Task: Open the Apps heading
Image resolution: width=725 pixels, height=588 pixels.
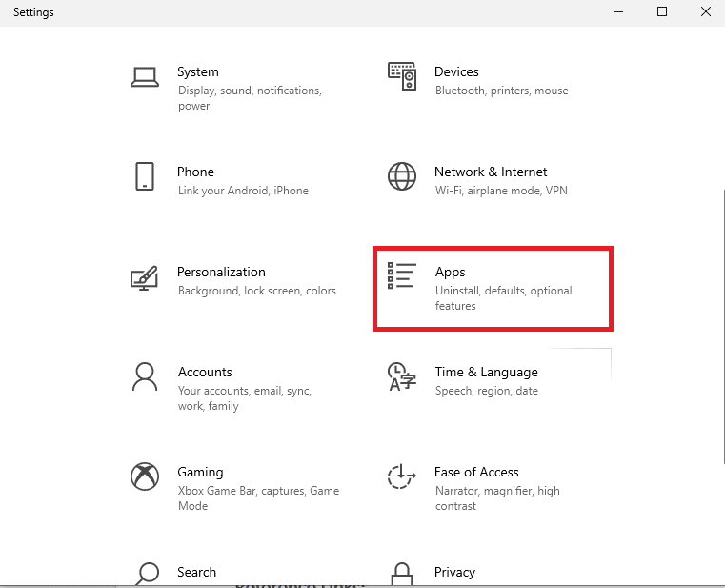Action: [450, 272]
